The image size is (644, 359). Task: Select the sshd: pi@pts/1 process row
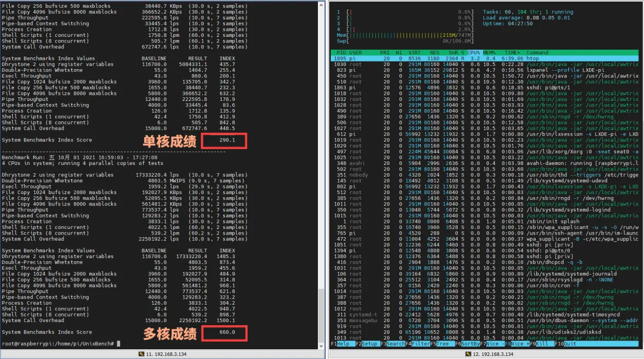click(x=485, y=88)
